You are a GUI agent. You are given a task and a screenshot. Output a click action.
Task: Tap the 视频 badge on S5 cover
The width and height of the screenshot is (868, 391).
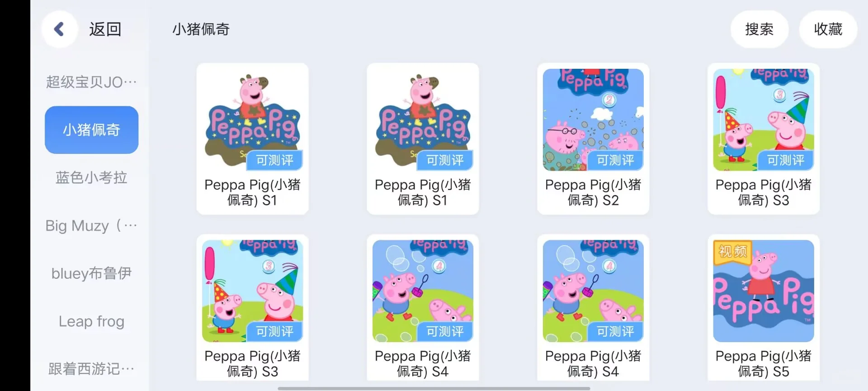click(733, 252)
